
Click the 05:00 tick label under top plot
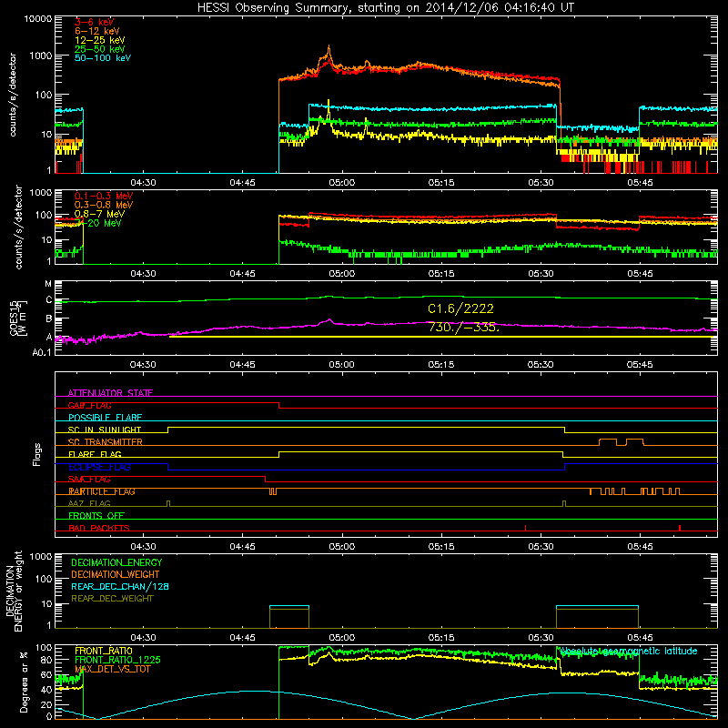342,183
